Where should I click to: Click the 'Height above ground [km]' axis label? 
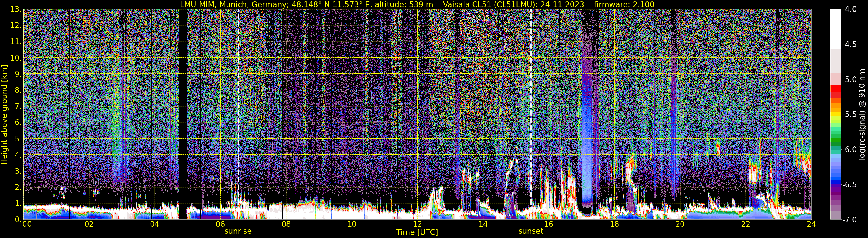point(4,114)
